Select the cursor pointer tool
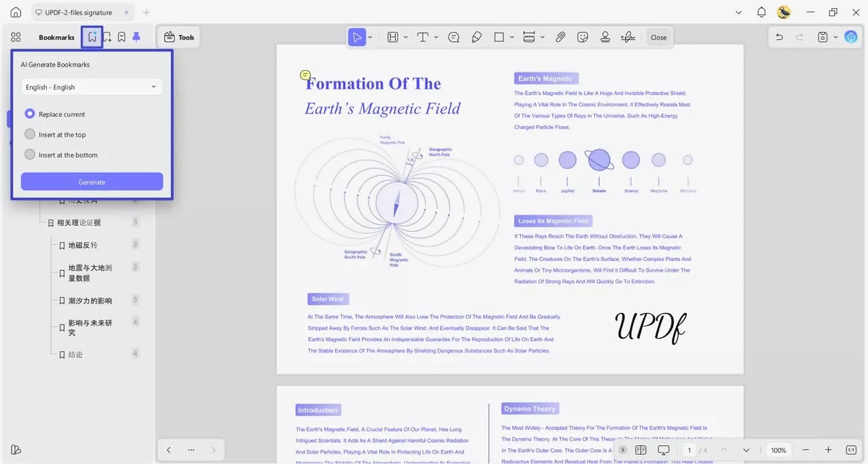The image size is (868, 464). pyautogui.click(x=357, y=37)
